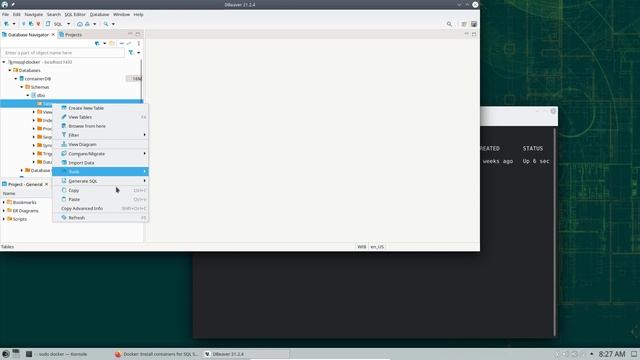Image resolution: width=640 pixels, height=360 pixels.
Task: Switch to the Projects tab
Action: pyautogui.click(x=71, y=35)
